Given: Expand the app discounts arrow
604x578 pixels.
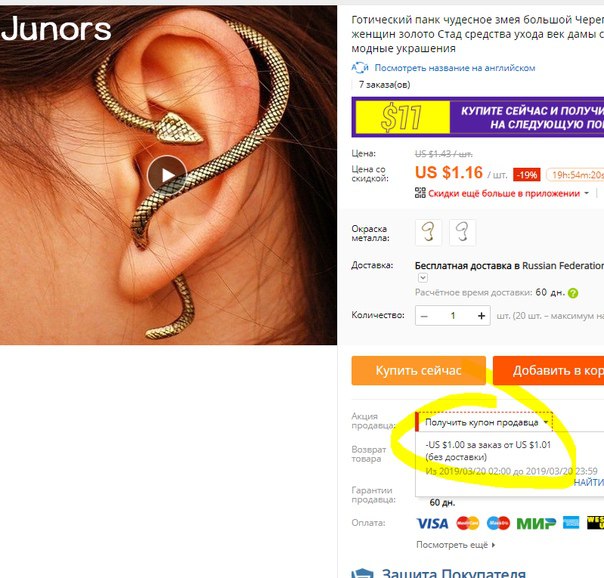Looking at the screenshot, I should click(587, 193).
